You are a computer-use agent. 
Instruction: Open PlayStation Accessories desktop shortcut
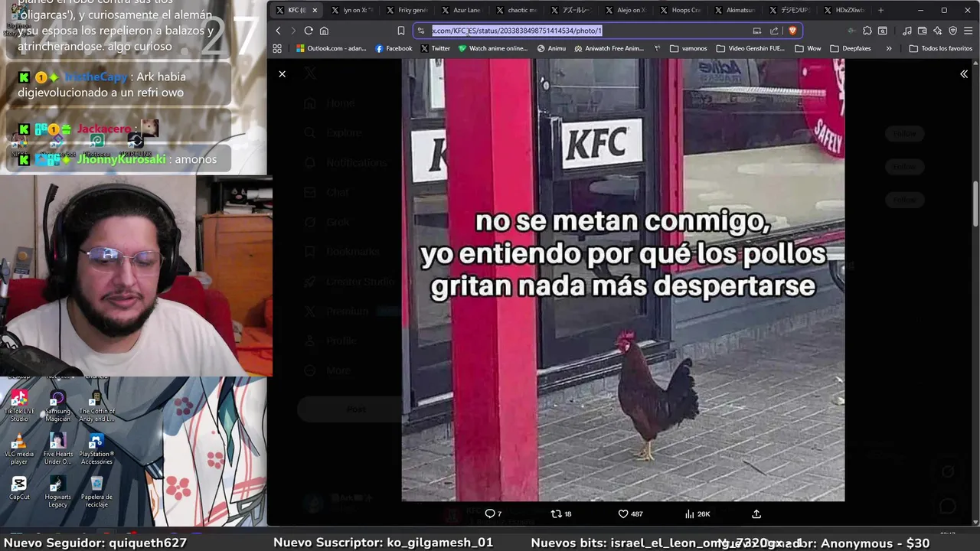point(96,449)
